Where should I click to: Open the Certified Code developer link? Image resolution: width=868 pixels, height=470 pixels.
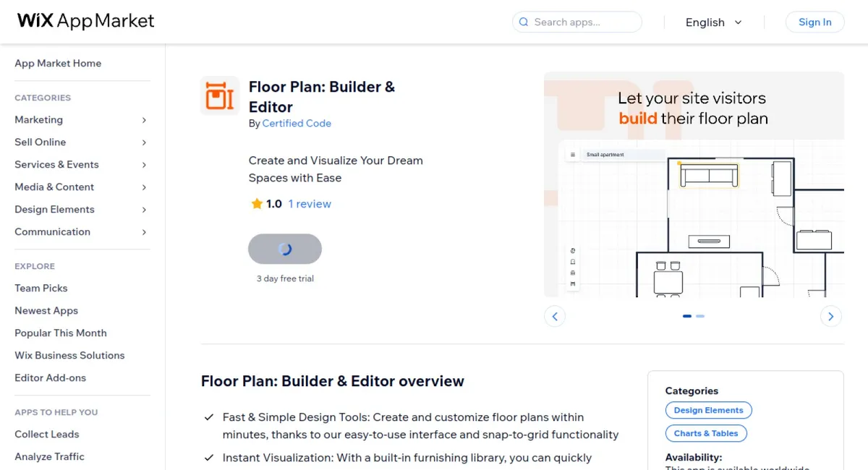[297, 123]
